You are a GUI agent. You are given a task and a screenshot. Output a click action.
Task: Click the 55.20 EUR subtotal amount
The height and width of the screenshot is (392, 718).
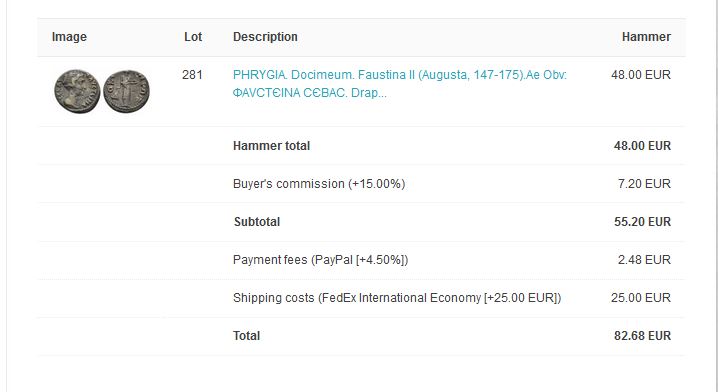[642, 222]
